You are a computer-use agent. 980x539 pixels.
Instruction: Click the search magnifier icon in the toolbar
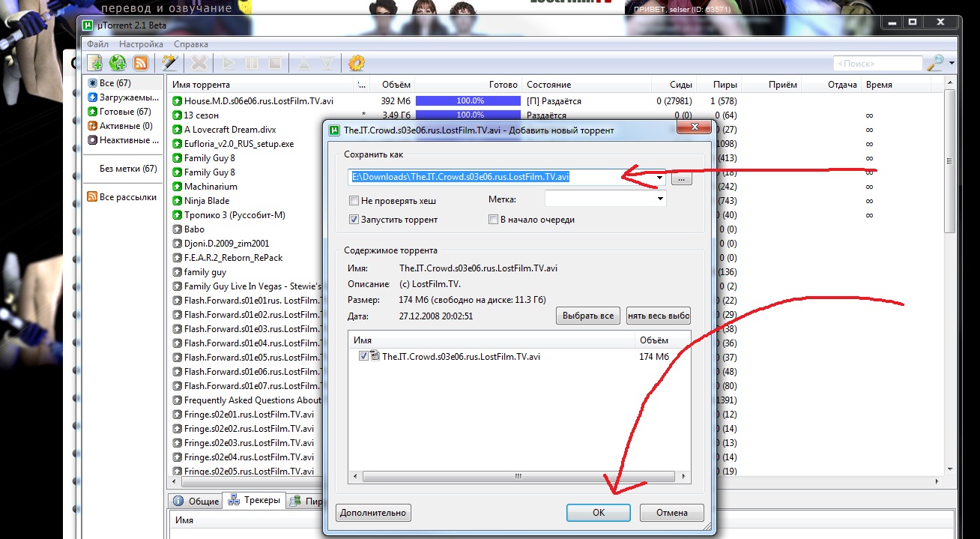click(x=935, y=63)
